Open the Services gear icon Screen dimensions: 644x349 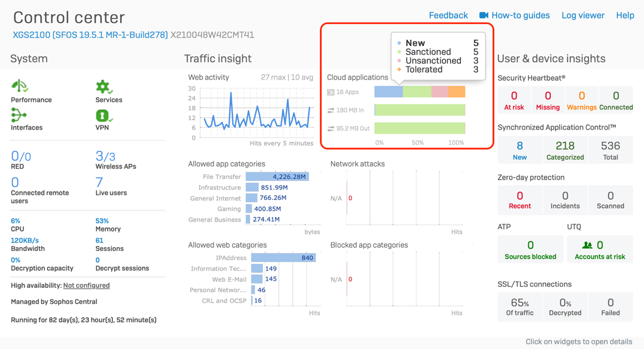coord(103,86)
